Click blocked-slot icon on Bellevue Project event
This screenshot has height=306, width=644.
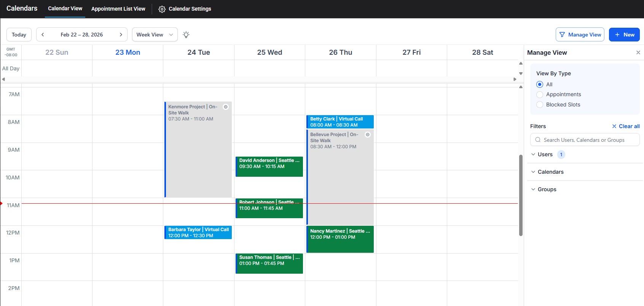click(x=368, y=135)
